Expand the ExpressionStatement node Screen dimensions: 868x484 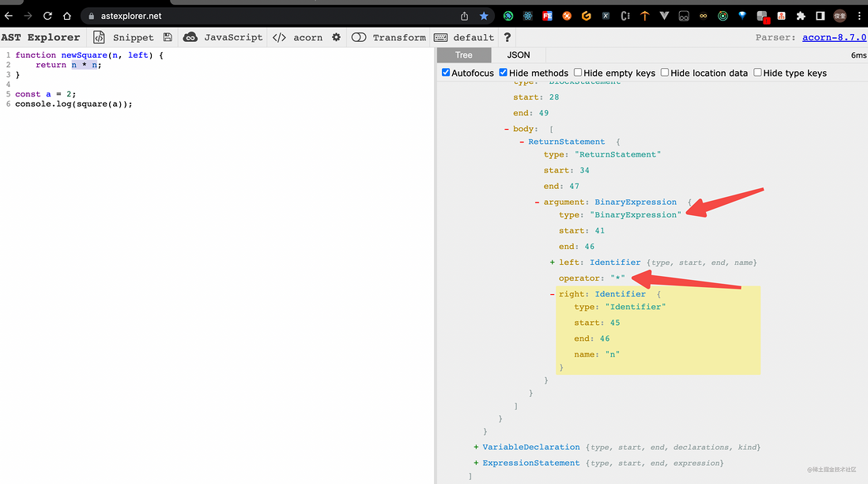pyautogui.click(x=476, y=463)
